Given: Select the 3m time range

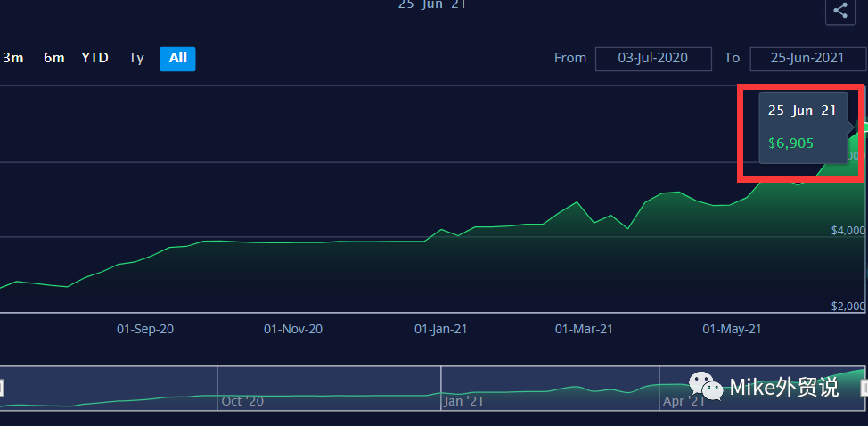Looking at the screenshot, I should pyautogui.click(x=13, y=58).
